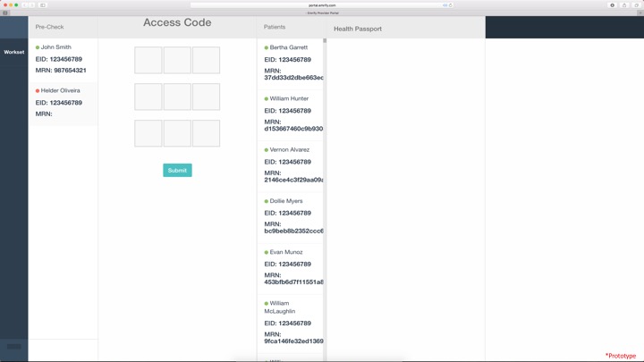Submit the access code

(177, 171)
